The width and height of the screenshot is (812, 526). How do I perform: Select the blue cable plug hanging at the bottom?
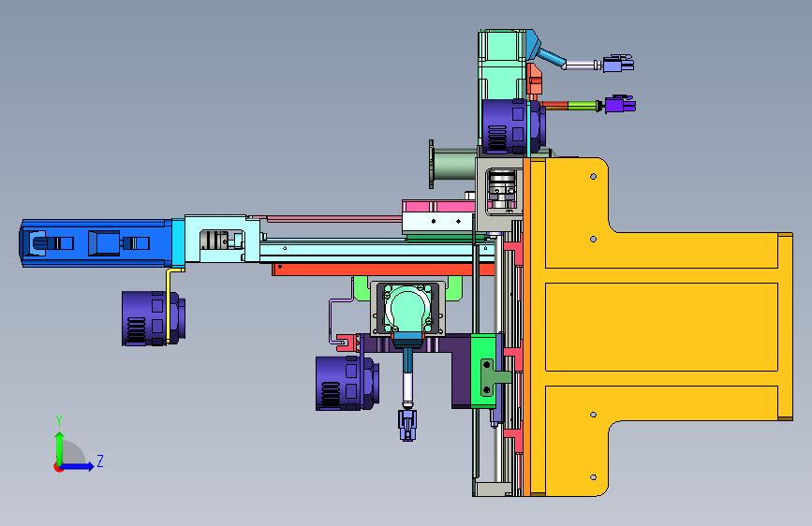(407, 425)
